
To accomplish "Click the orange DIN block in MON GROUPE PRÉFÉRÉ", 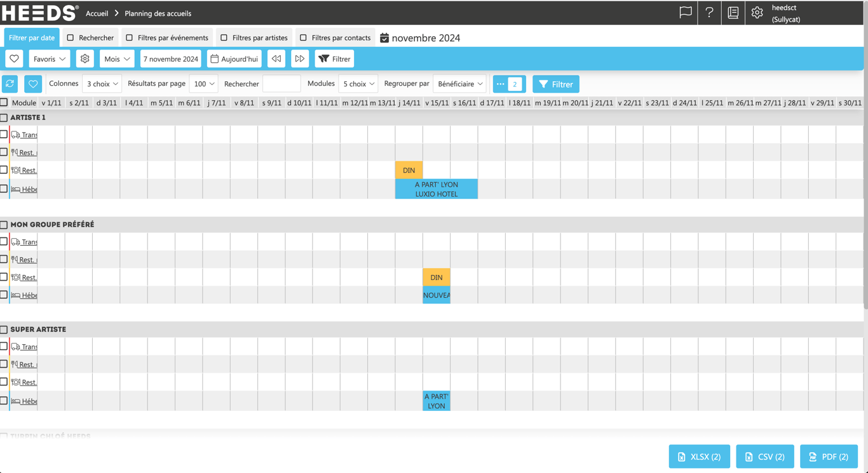I will [437, 277].
